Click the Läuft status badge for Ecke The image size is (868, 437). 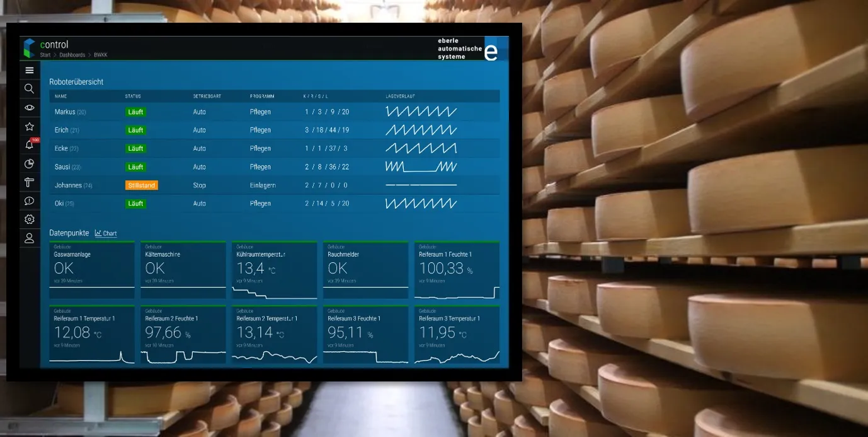[x=135, y=148]
